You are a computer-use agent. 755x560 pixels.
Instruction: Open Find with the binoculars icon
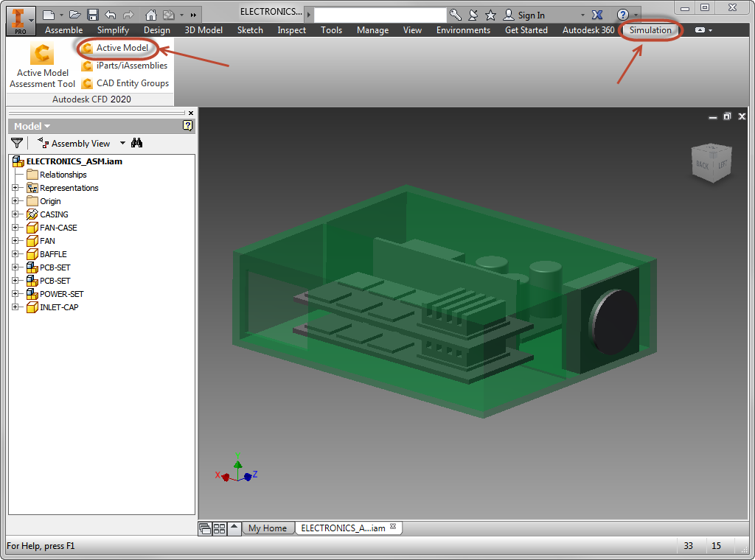137,143
